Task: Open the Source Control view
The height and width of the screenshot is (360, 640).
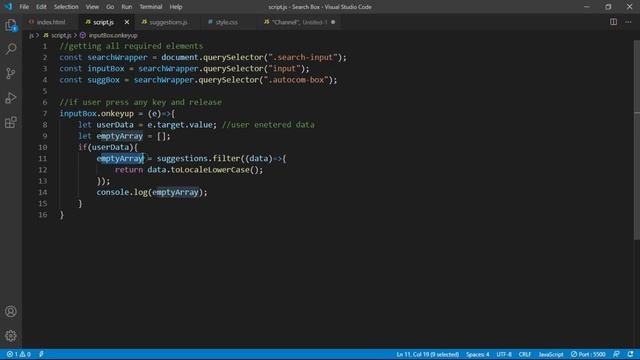Action: (x=11, y=73)
